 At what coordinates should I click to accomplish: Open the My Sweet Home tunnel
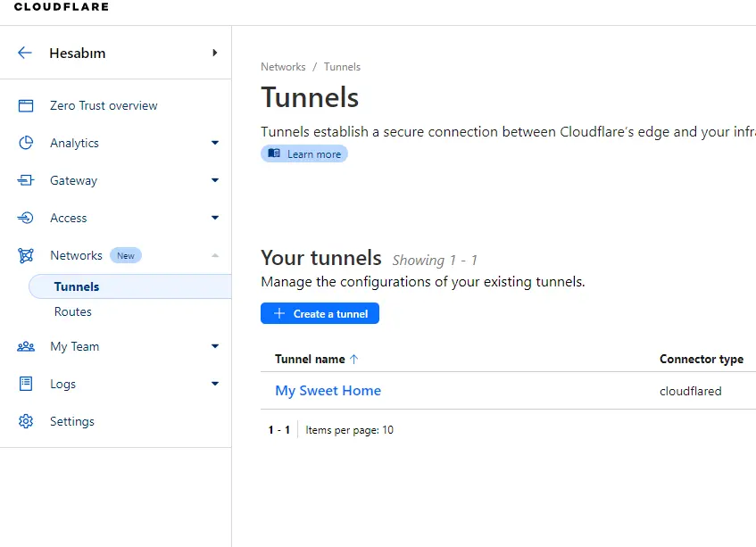click(328, 390)
